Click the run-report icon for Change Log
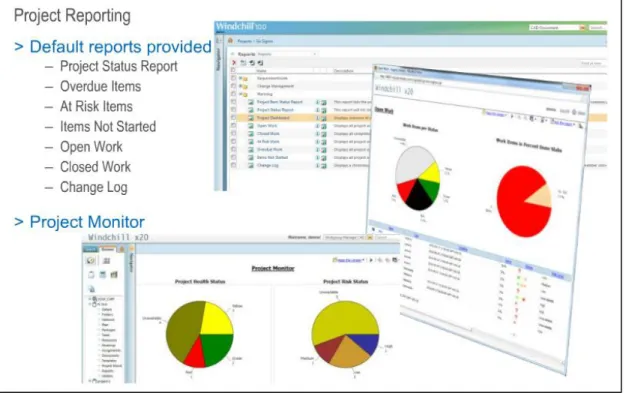 (323, 165)
